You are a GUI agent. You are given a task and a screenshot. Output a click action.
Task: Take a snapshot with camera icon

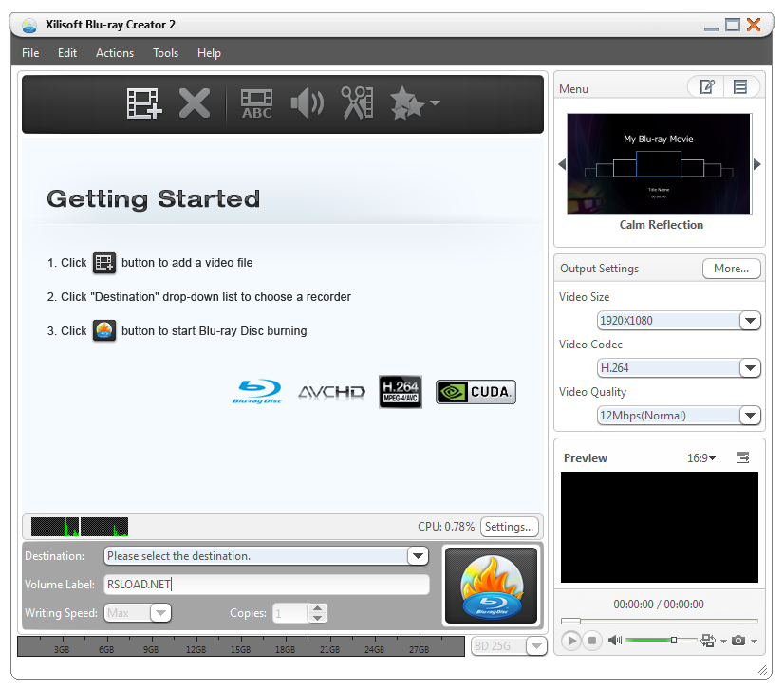[738, 641]
